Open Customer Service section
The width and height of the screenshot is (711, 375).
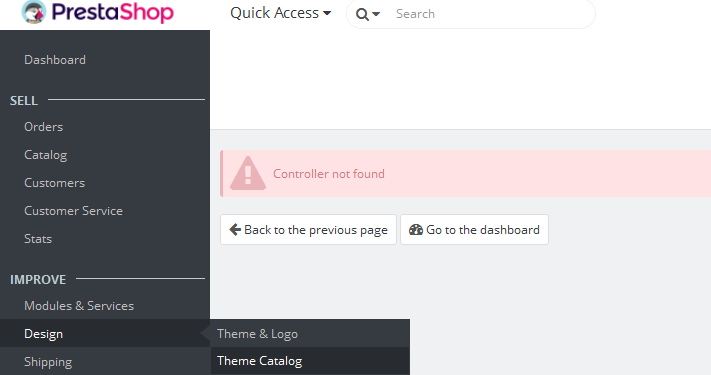pyautogui.click(x=73, y=211)
